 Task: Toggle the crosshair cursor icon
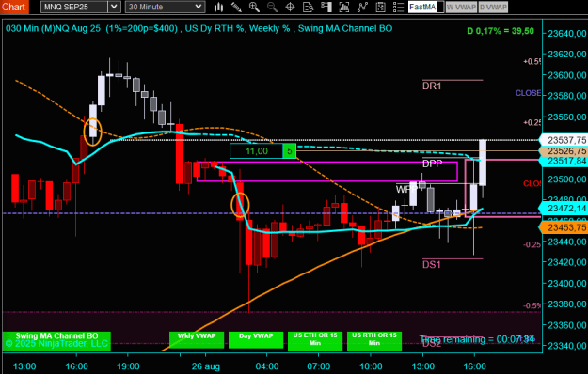290,7
